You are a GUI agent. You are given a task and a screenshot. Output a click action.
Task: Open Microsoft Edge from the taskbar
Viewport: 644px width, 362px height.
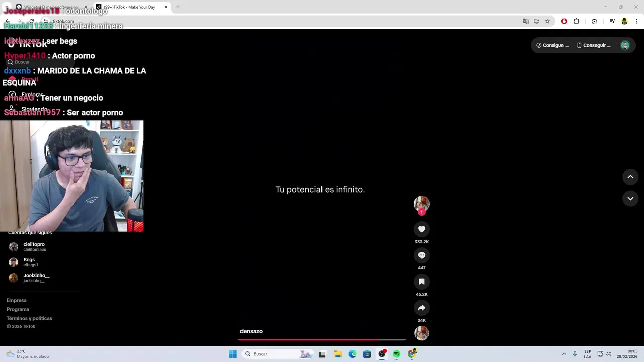coord(352,354)
